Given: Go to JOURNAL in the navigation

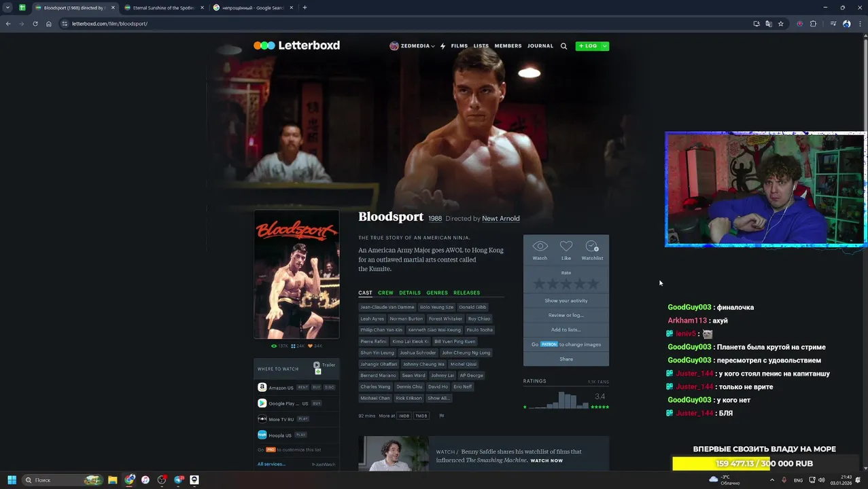Looking at the screenshot, I should coord(540,46).
